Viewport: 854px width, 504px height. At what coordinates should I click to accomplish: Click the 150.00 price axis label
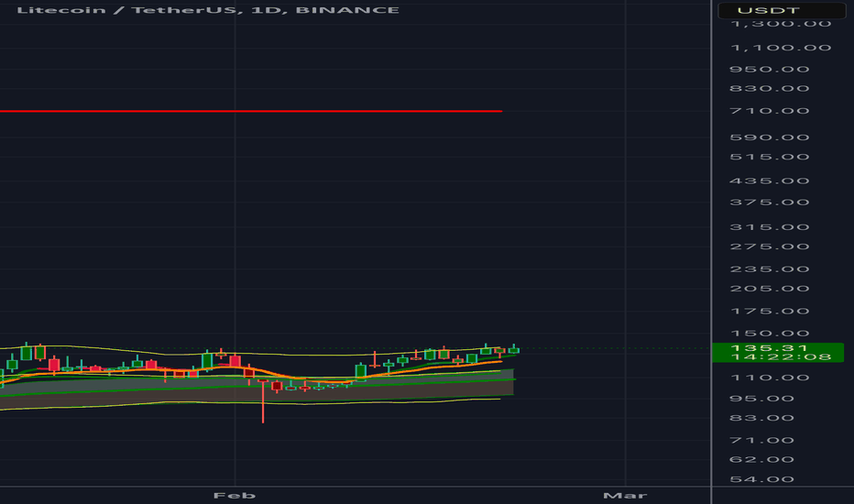[x=769, y=334]
